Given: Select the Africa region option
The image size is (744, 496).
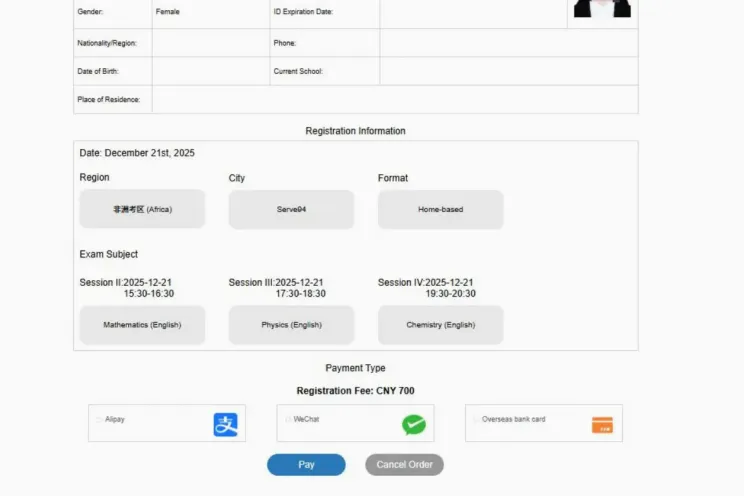Looking at the screenshot, I should [142, 209].
